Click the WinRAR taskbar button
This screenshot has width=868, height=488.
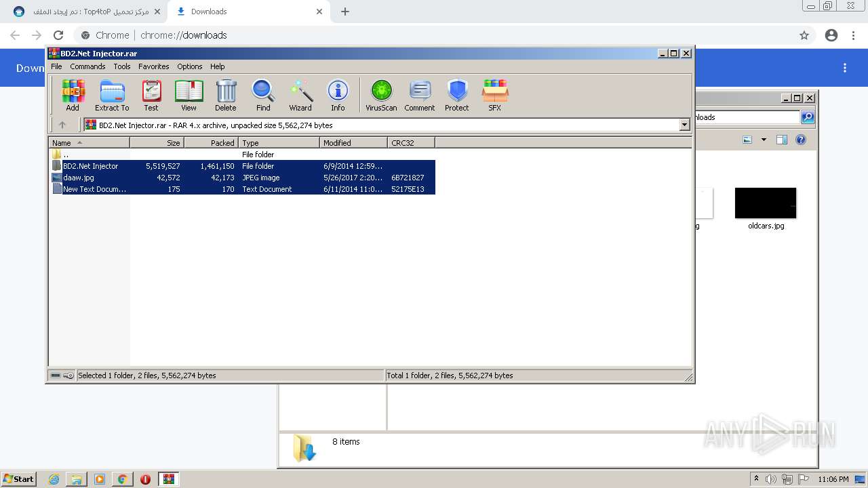click(169, 479)
